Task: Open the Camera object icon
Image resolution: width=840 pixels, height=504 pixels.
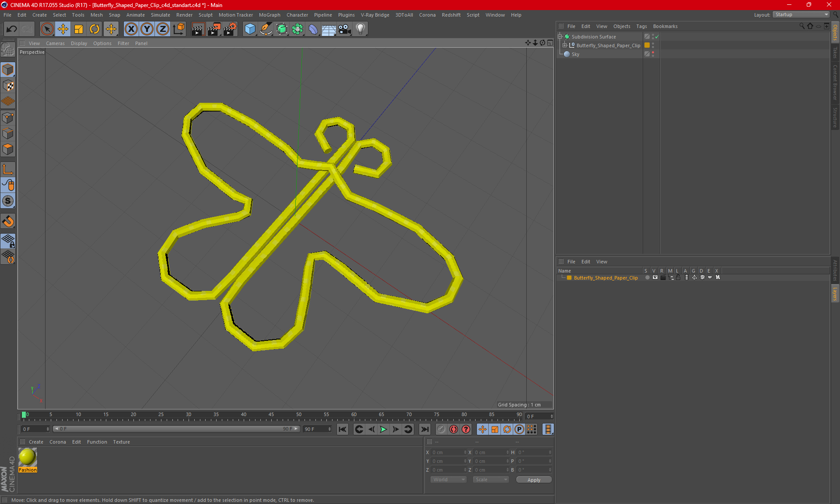Action: pos(345,29)
